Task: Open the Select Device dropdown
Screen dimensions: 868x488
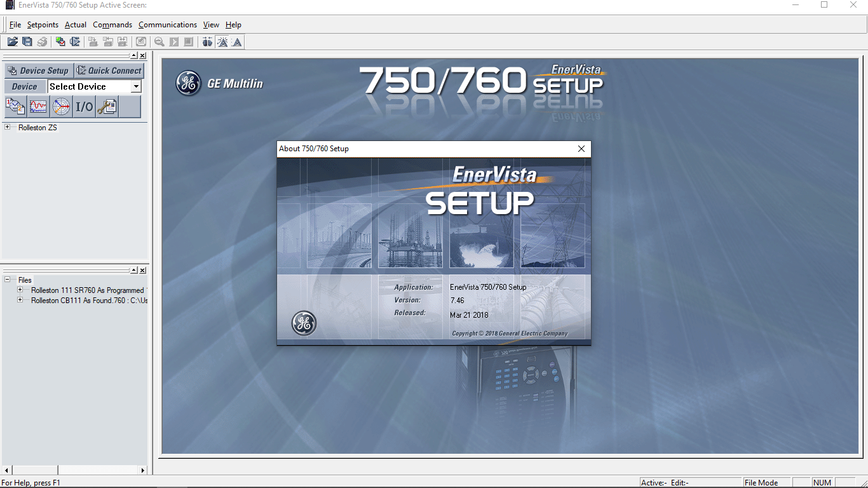Action: 137,86
